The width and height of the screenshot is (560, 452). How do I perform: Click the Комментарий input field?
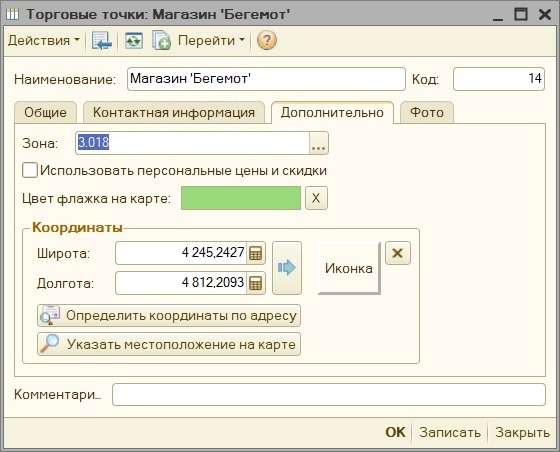[x=329, y=395]
